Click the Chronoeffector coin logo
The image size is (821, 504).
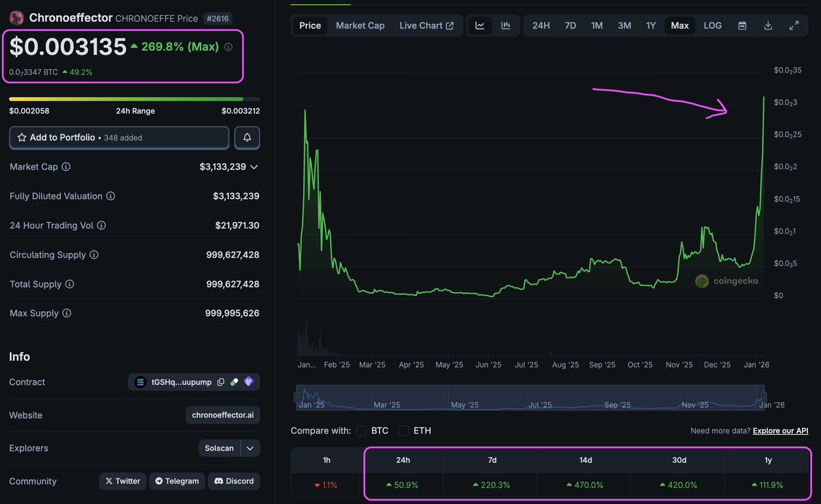pos(16,18)
